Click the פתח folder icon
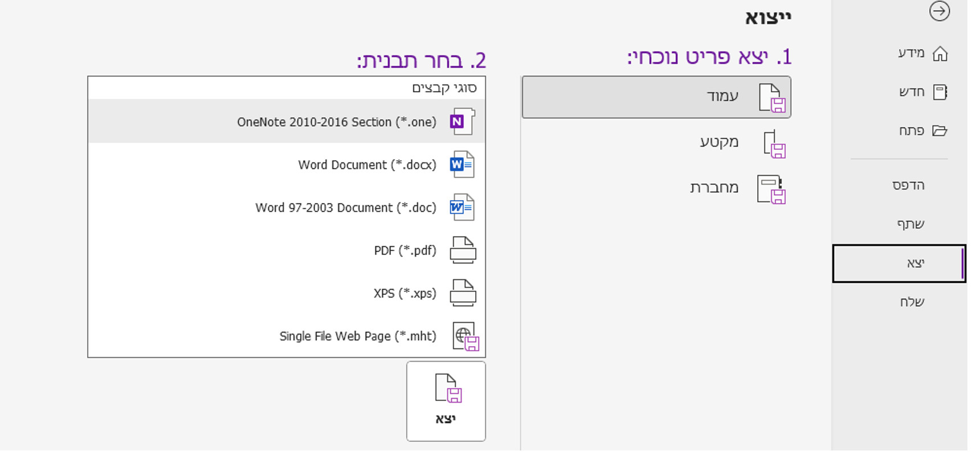 pyautogui.click(x=940, y=131)
